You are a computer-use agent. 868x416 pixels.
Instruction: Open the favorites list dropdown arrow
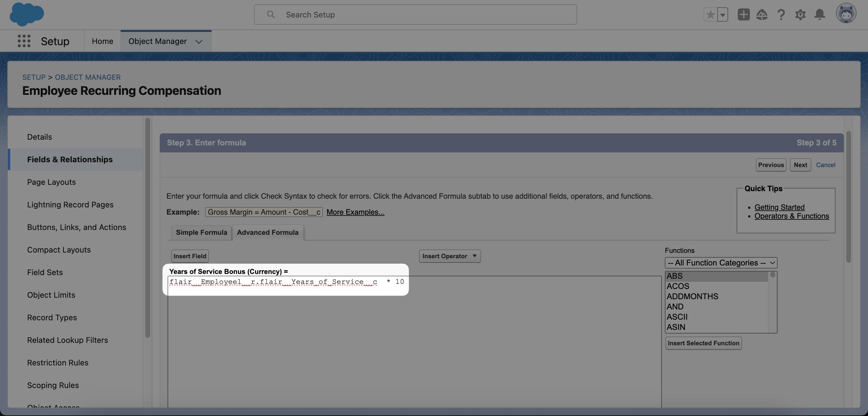click(x=722, y=14)
